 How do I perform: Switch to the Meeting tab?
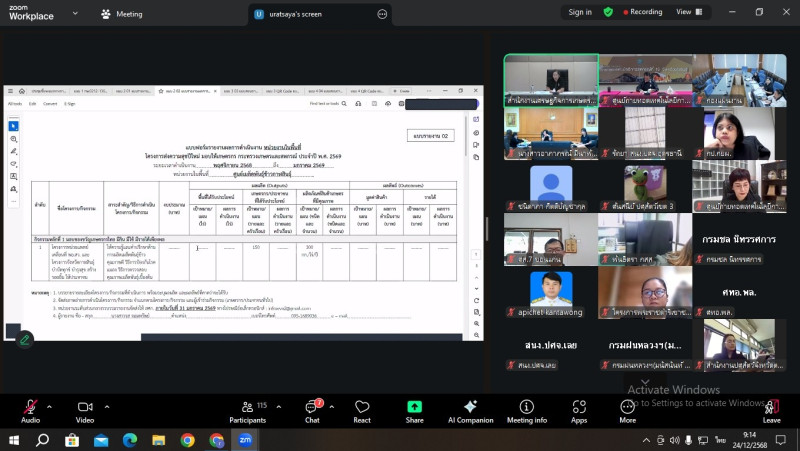(121, 14)
